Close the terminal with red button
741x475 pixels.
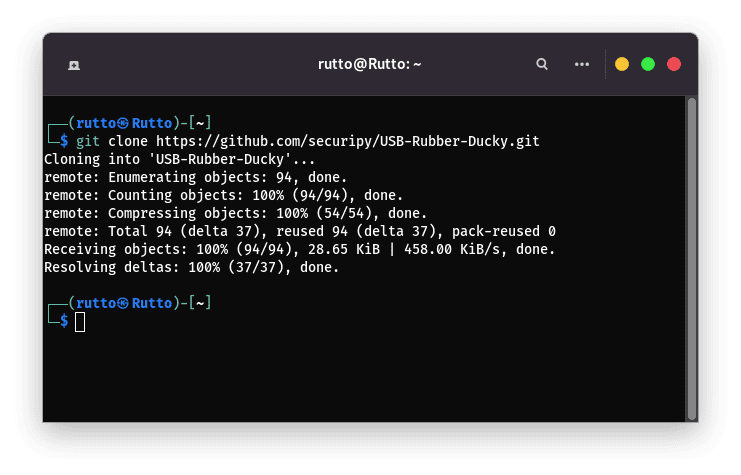674,64
